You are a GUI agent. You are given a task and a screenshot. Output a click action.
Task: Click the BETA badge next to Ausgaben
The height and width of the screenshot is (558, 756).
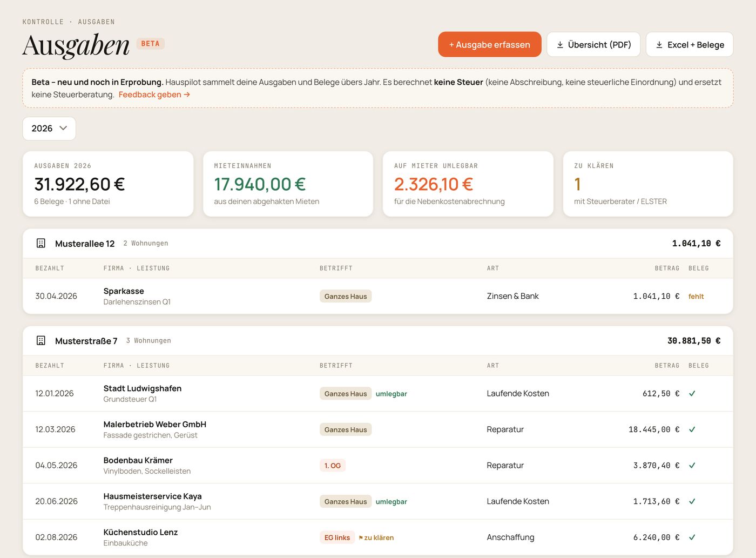click(150, 44)
